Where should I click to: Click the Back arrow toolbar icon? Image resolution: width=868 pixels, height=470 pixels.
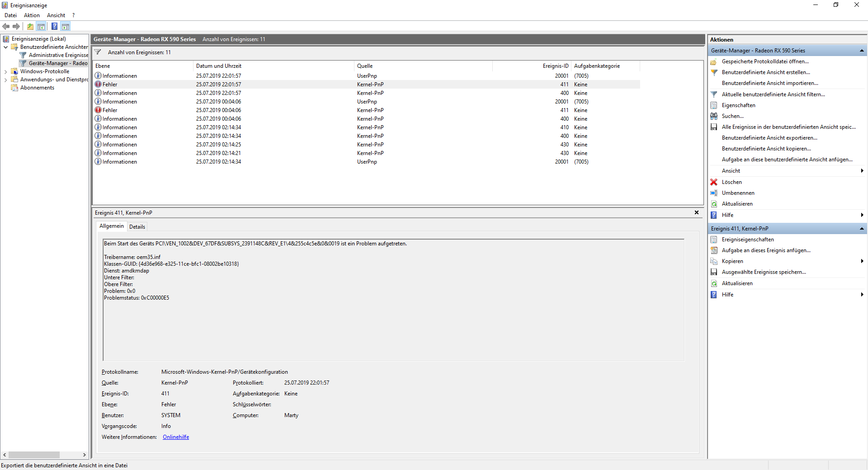6,26
